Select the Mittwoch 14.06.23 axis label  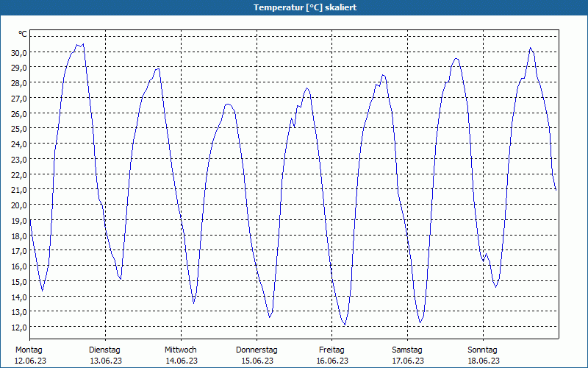tap(181, 355)
